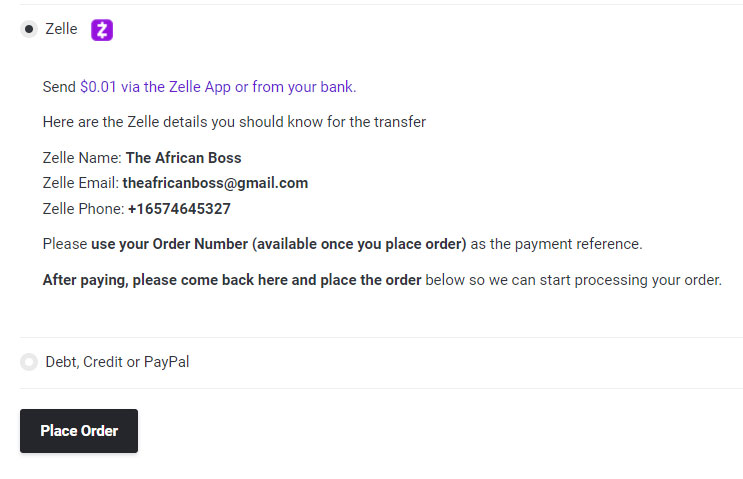
Task: Choose the Debt, Credit or PayPal radio button
Action: [x=29, y=362]
